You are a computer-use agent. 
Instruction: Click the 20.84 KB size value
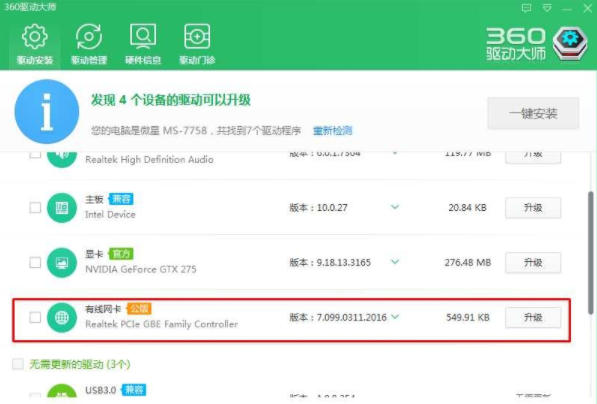[468, 208]
